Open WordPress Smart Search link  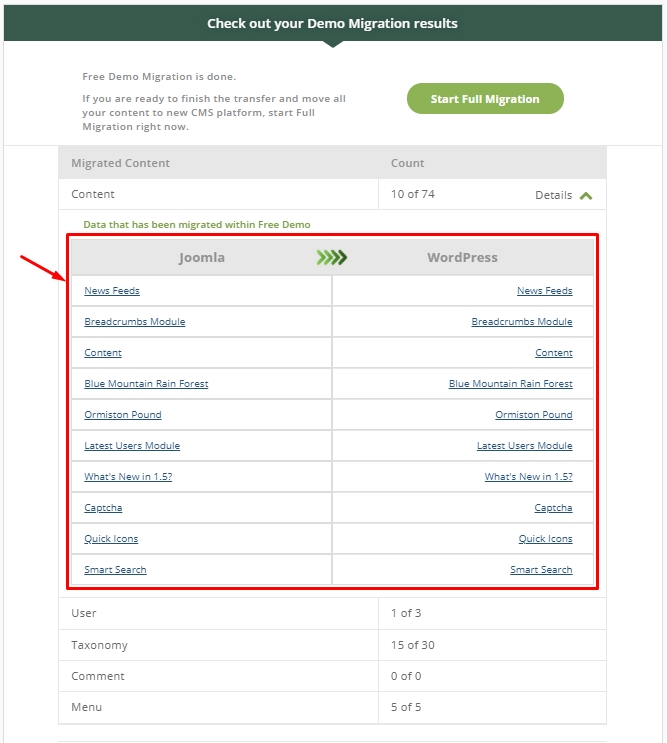point(541,570)
